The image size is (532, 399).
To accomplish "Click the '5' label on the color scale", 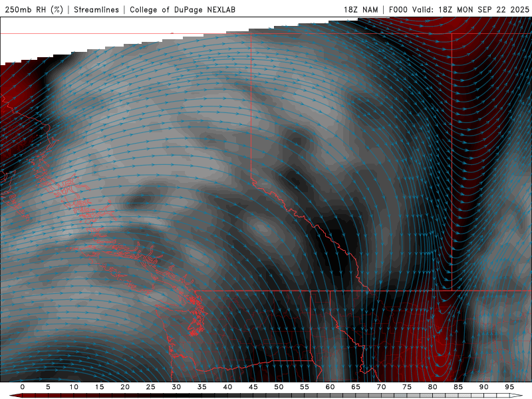I will (48, 387).
